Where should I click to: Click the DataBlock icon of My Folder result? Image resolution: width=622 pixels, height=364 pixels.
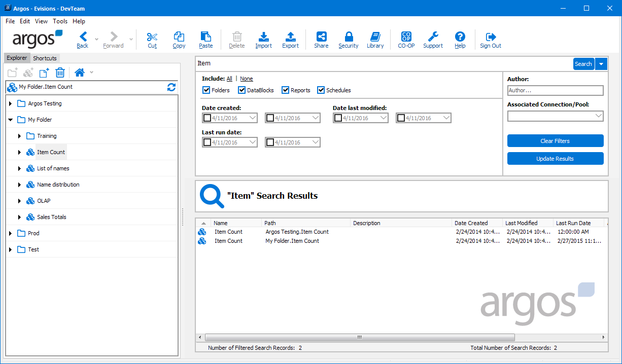pos(202,241)
